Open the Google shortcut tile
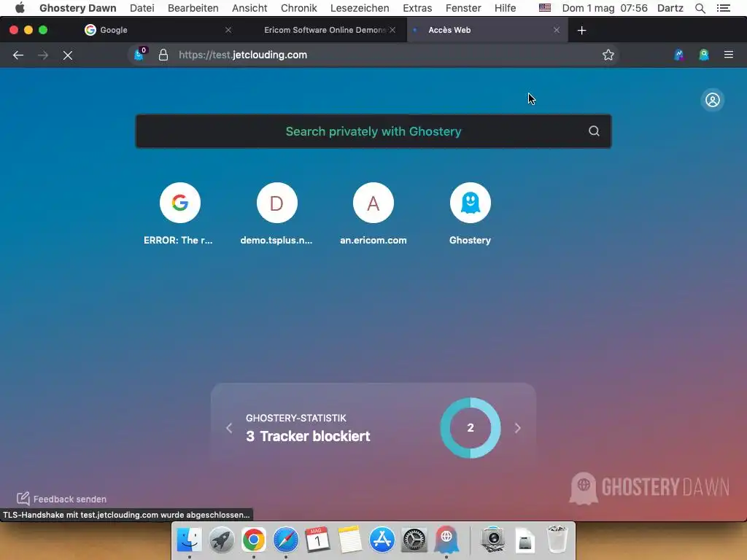 pos(179,203)
